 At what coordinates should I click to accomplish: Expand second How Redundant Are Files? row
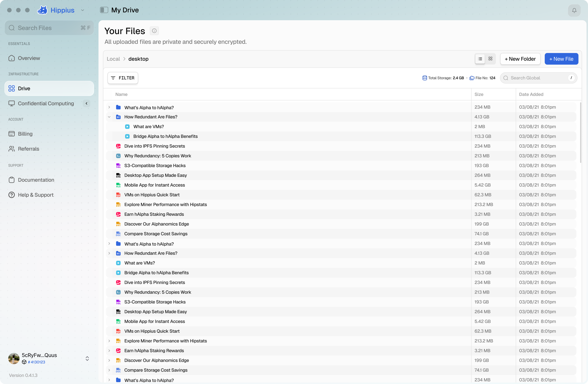(109, 253)
